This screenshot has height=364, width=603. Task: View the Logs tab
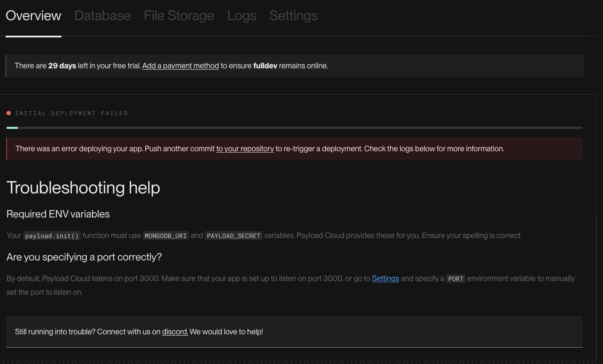point(242,15)
